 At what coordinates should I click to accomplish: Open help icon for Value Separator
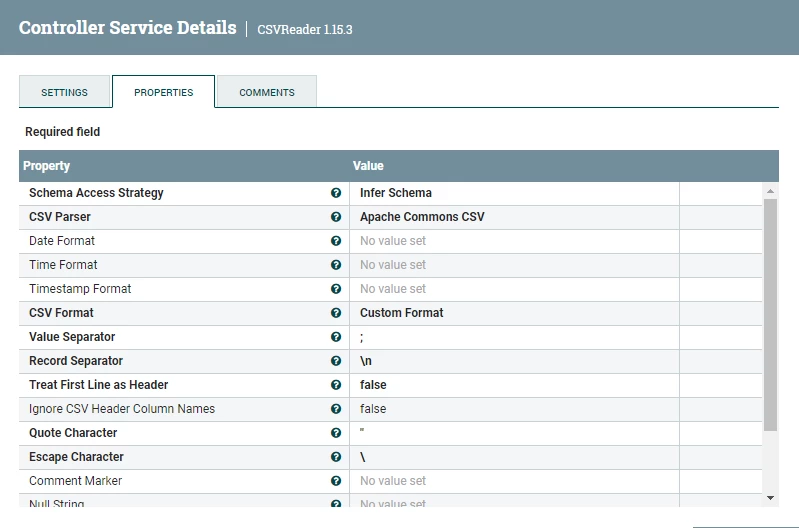pos(336,336)
